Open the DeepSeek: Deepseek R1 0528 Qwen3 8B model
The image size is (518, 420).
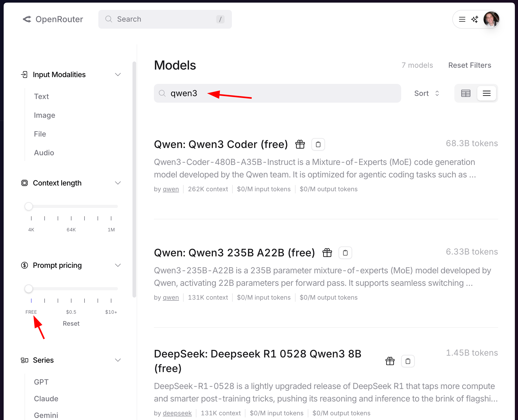click(x=258, y=361)
